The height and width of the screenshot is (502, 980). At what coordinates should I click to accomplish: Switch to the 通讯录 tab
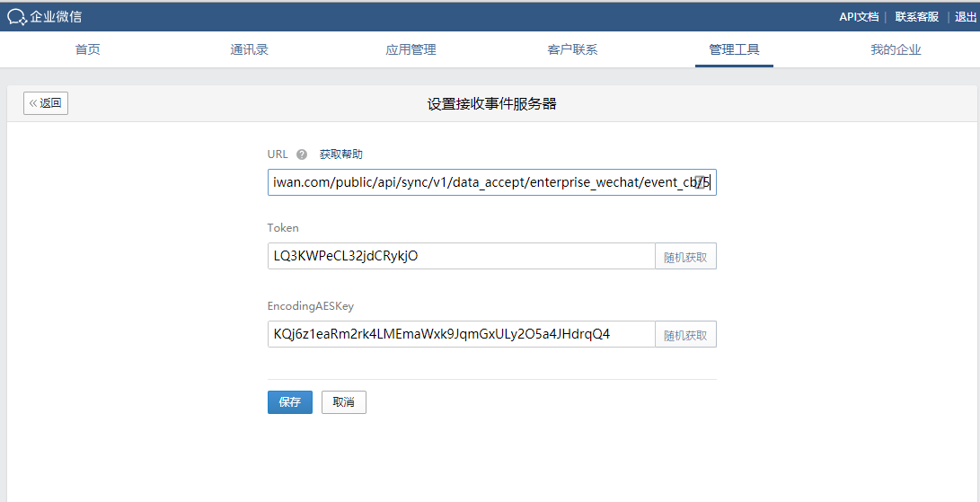(x=249, y=50)
